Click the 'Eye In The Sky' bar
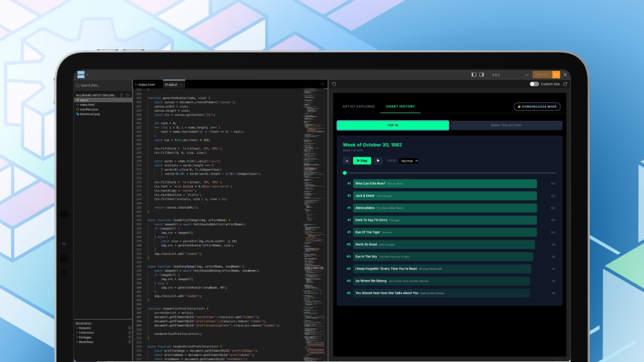The height and width of the screenshot is (362, 644). (x=443, y=256)
